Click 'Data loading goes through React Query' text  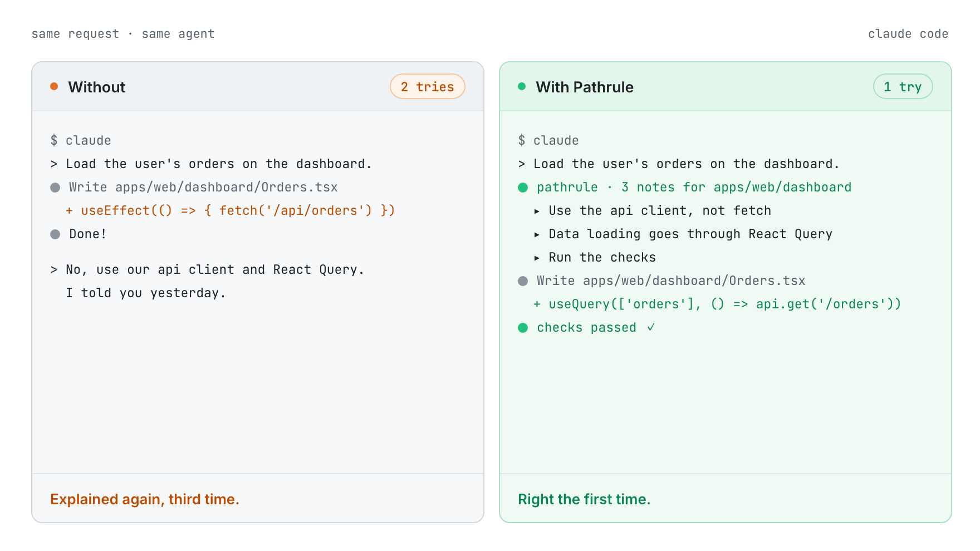click(690, 234)
